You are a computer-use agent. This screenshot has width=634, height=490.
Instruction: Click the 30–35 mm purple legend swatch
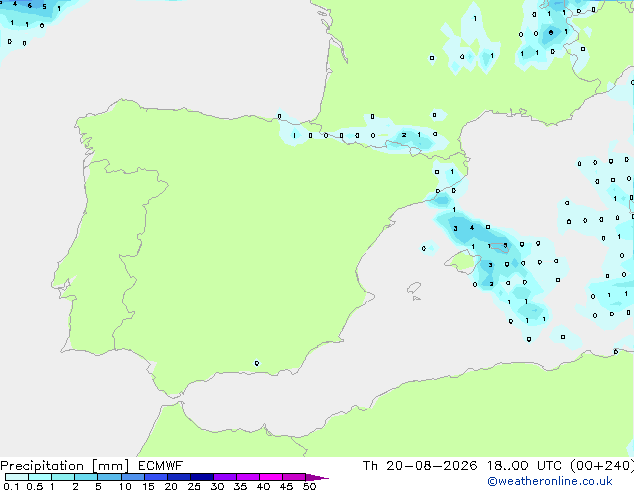[224, 477]
